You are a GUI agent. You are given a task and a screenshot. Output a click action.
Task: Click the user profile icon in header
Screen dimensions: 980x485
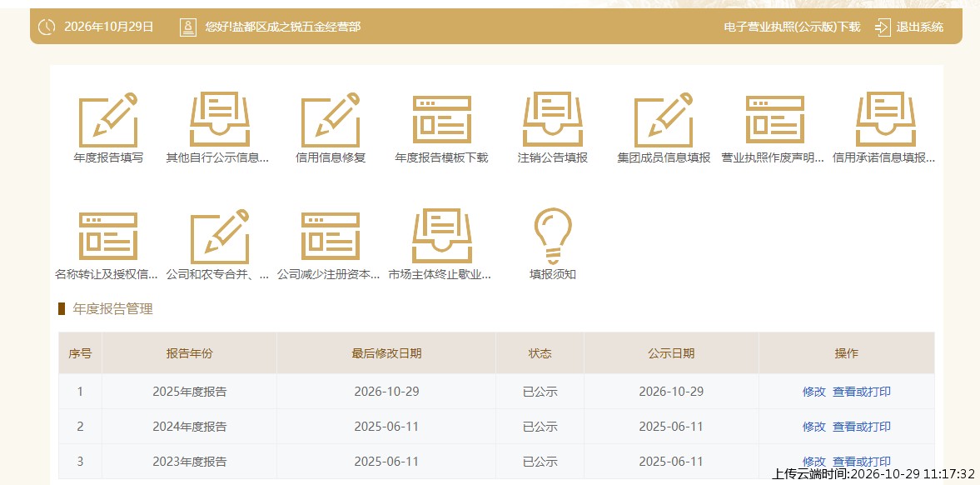187,27
